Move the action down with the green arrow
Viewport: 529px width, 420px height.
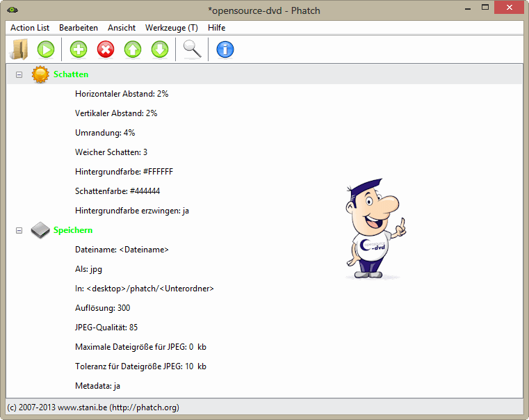pyautogui.click(x=159, y=49)
